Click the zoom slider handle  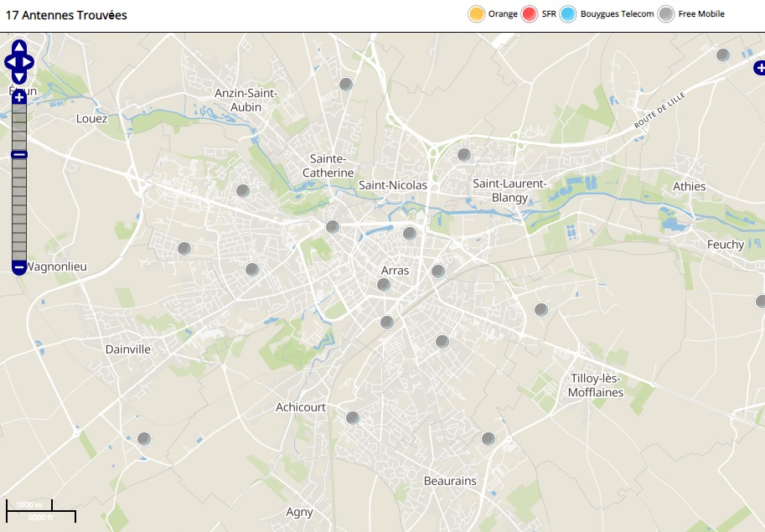[19, 154]
